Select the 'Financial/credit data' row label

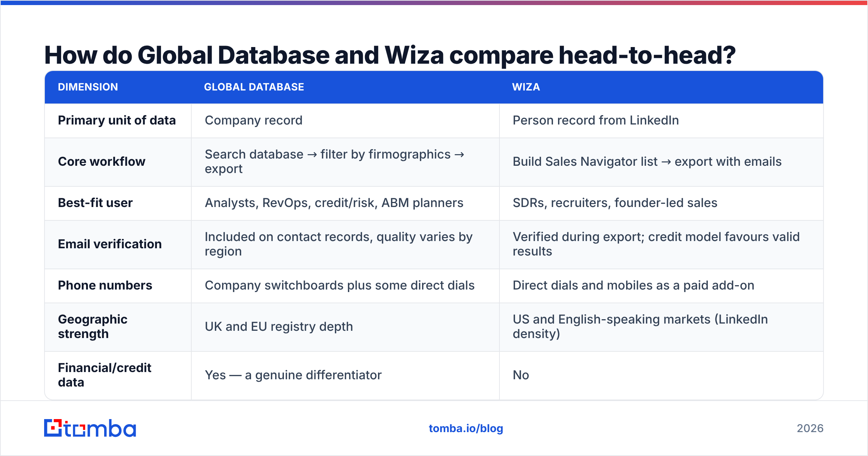105,375
